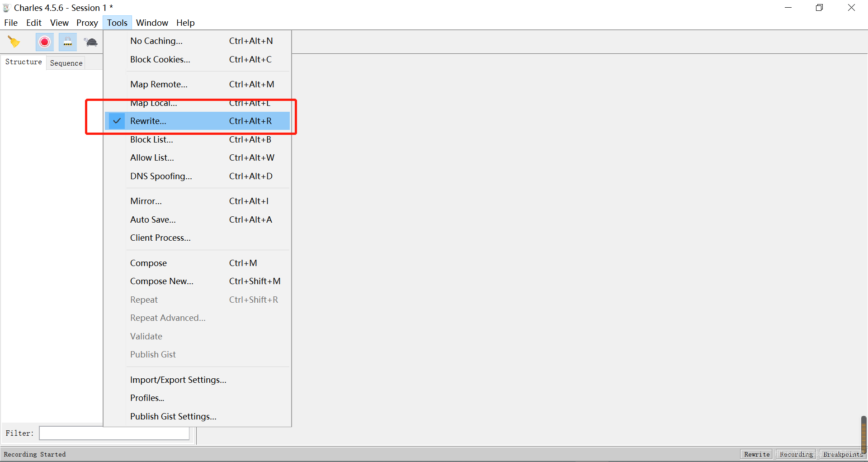Click the Recording status bar button
This screenshot has width=868, height=462.
click(x=796, y=454)
